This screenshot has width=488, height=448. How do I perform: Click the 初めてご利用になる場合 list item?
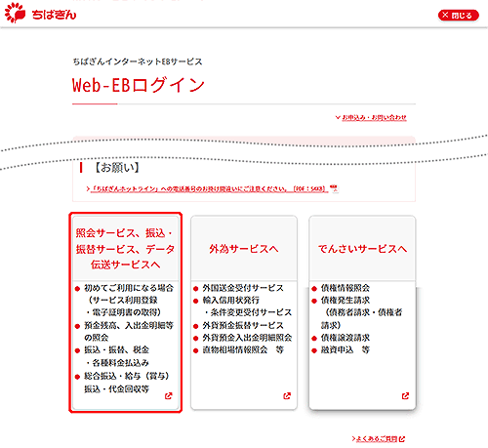tap(129, 300)
